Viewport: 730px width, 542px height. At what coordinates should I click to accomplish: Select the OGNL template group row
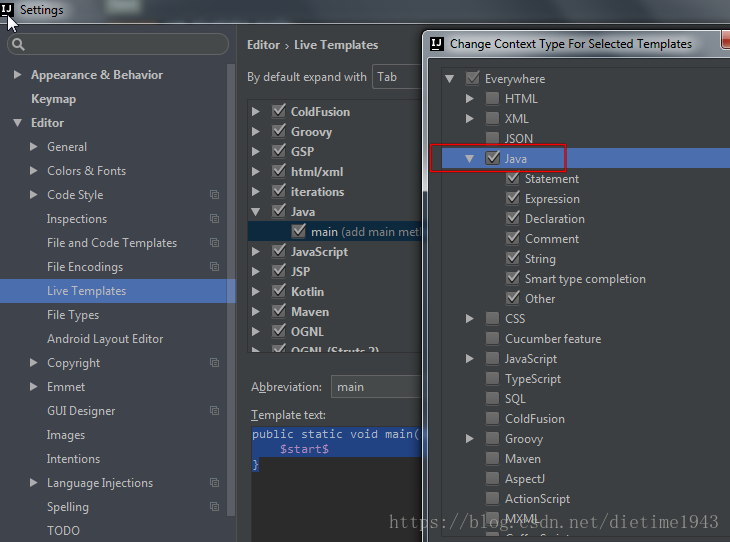tap(334, 332)
